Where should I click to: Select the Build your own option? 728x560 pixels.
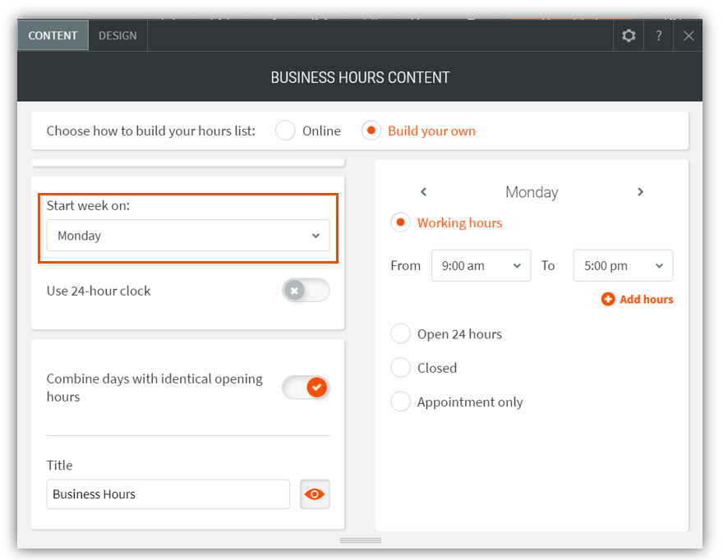click(x=372, y=131)
